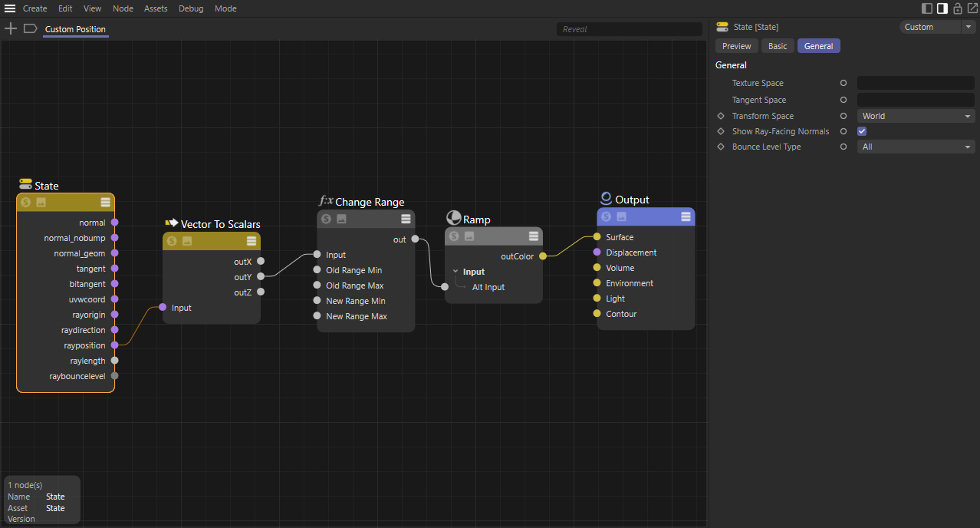Collapse the Input group on the Ramp node
This screenshot has width=980, height=528.
[x=455, y=272]
